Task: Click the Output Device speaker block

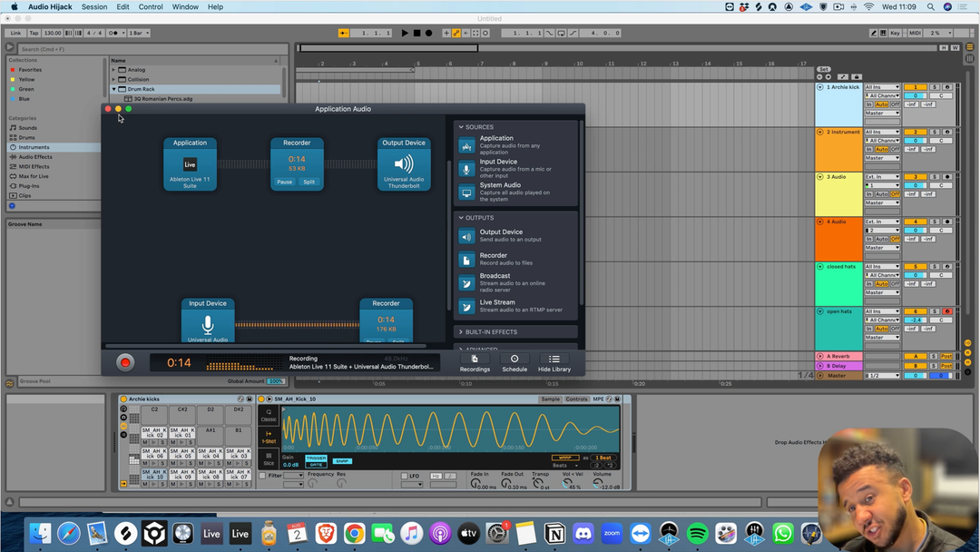Action: coord(404,165)
